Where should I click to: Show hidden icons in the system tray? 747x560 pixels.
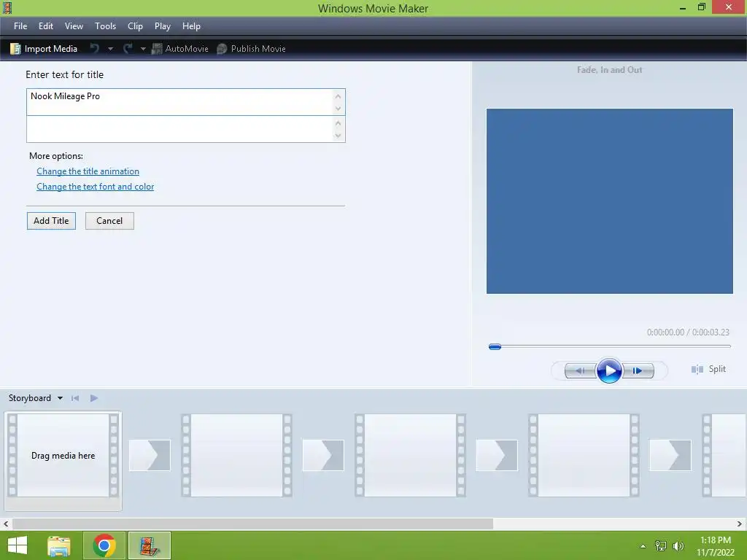pos(643,546)
